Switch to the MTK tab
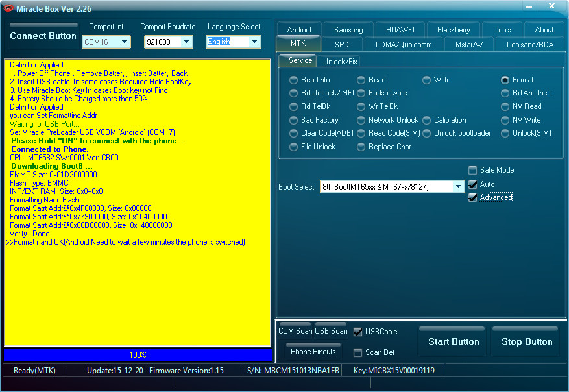 click(x=298, y=43)
